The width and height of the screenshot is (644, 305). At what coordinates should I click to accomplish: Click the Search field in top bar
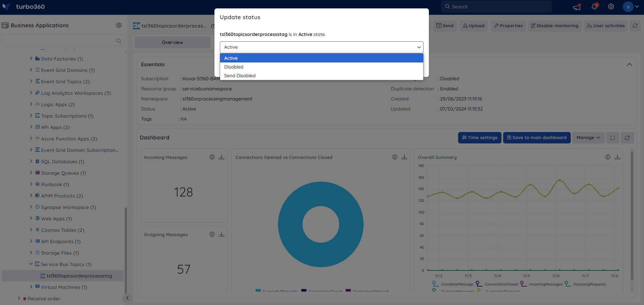point(496,7)
